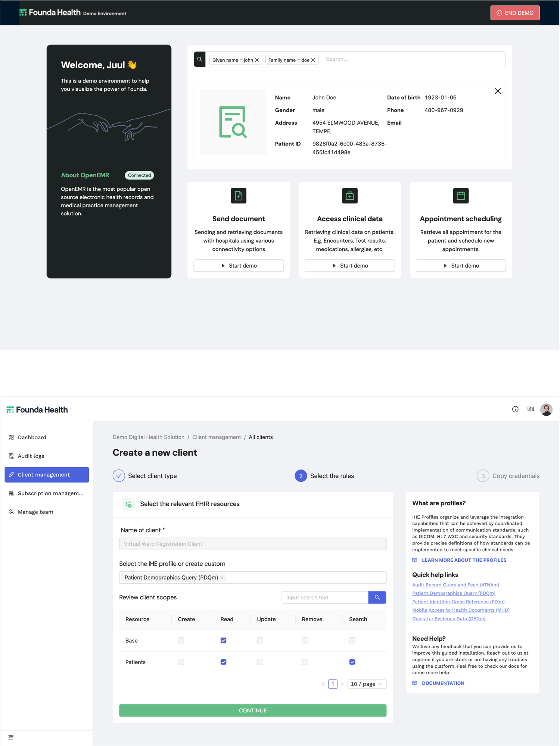Click the Subscription management sidebar icon
Screen dimensions: 560x746
click(x=11, y=493)
